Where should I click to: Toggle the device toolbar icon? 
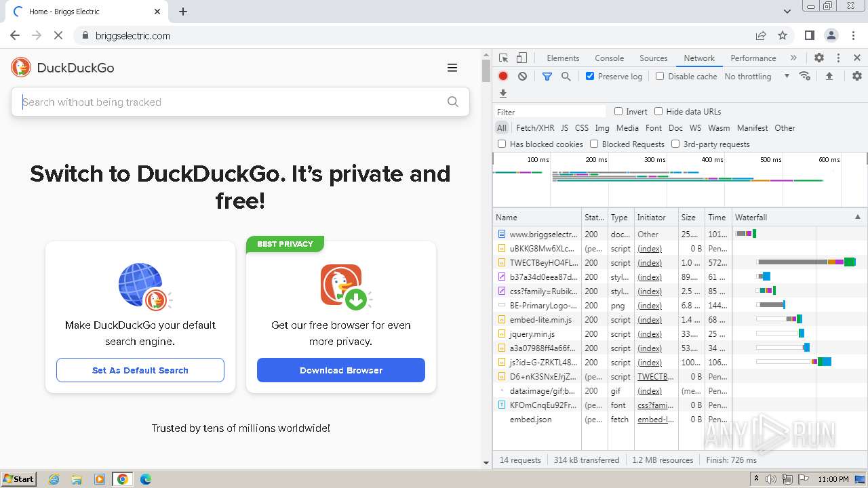(x=521, y=58)
